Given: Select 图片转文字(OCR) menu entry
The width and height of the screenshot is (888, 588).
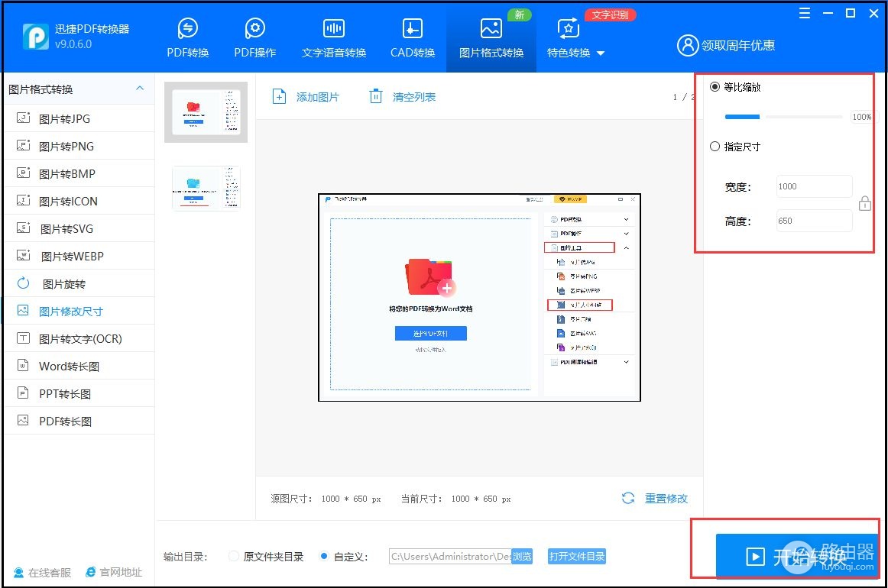Looking at the screenshot, I should 79,338.
